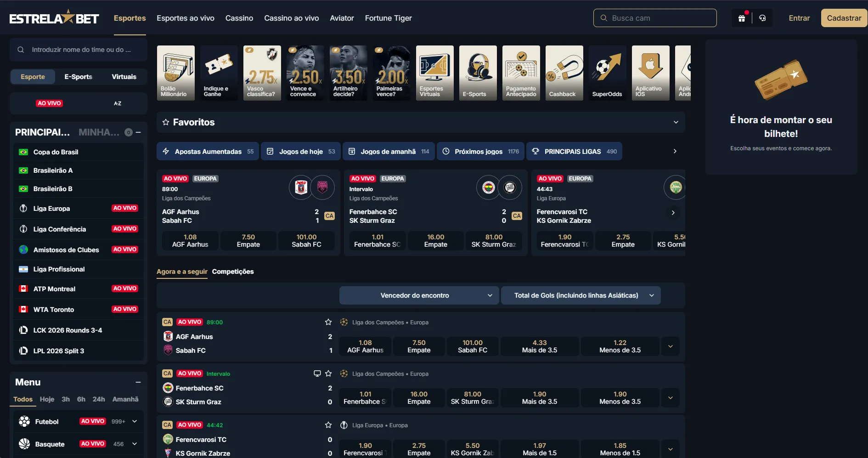Toggle the A-Z sorting option
Viewport: 868px width, 458px height.
[118, 103]
